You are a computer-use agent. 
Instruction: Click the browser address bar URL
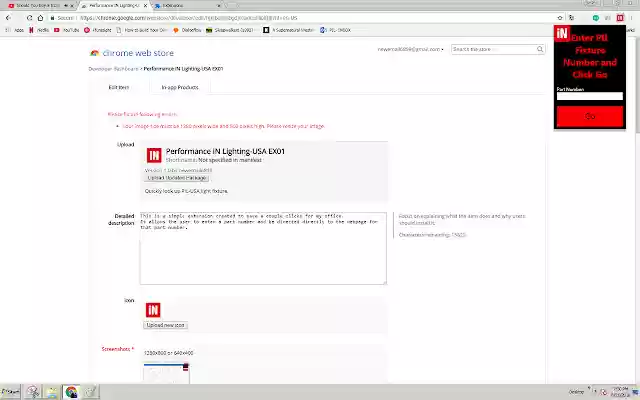click(x=189, y=18)
